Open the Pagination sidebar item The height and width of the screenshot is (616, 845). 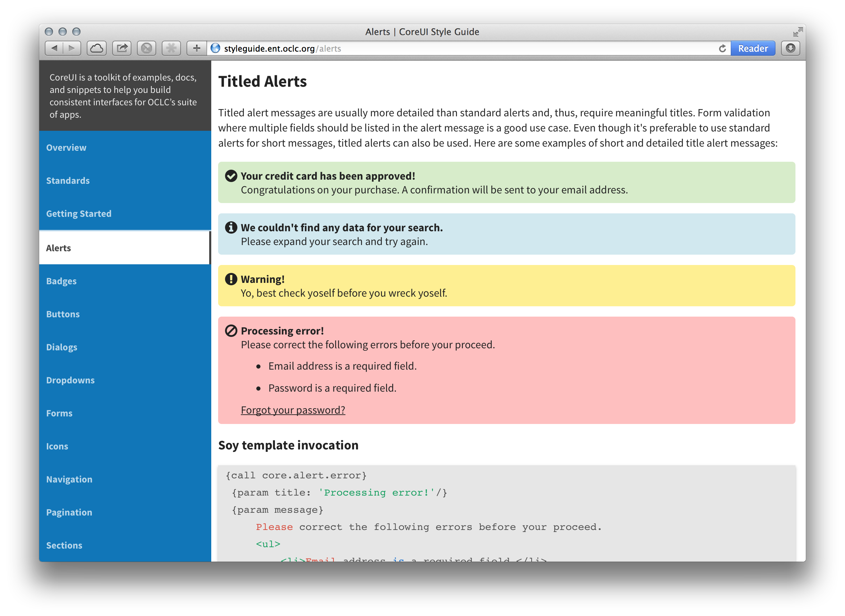coord(125,512)
